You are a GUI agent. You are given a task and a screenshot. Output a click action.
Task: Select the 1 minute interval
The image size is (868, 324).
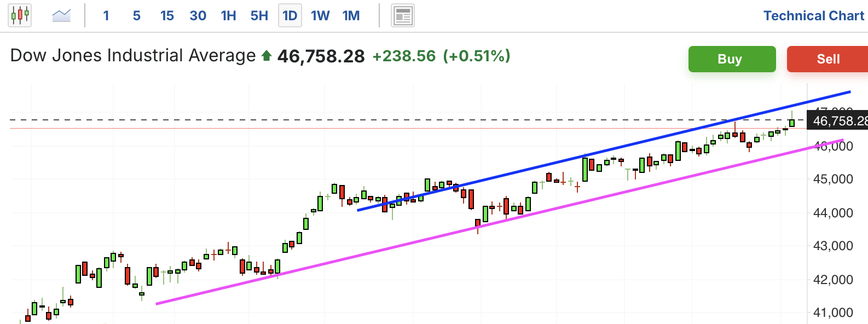click(x=106, y=16)
